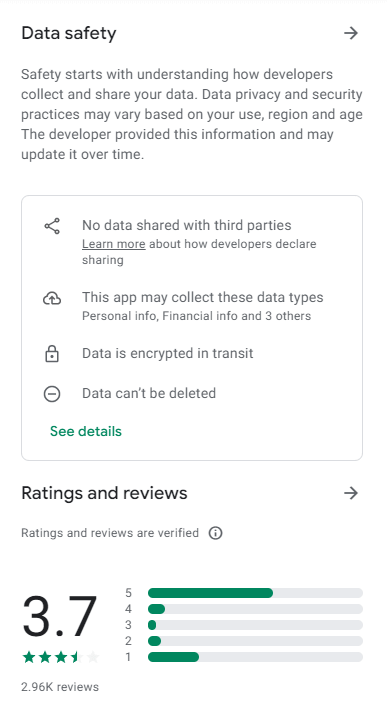The height and width of the screenshot is (722, 387).
Task: Click the 2.96K reviews count
Action: [x=60, y=687]
